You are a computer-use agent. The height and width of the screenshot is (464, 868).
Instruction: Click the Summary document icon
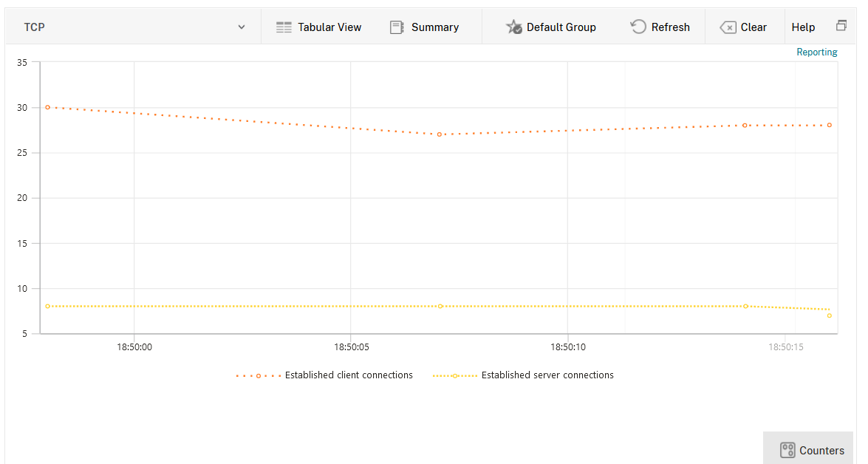click(x=397, y=27)
